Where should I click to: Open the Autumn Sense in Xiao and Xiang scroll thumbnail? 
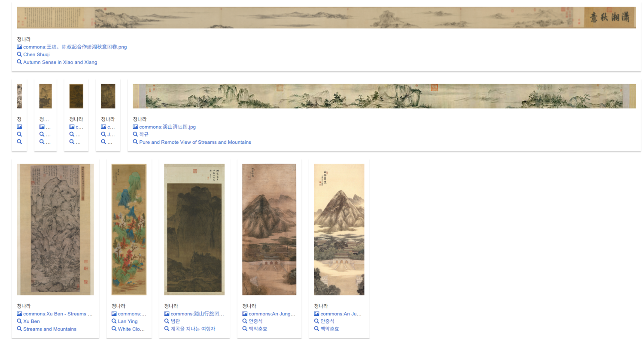click(x=326, y=18)
